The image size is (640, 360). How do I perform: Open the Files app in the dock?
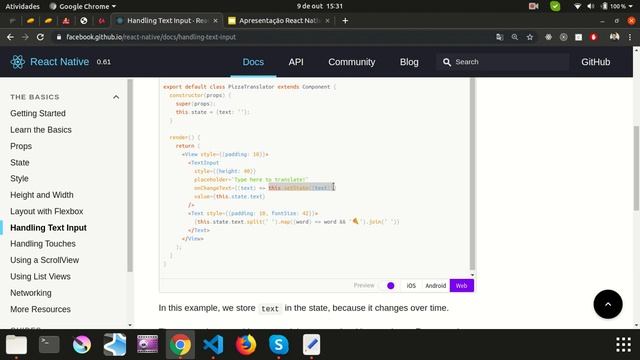click(16, 345)
